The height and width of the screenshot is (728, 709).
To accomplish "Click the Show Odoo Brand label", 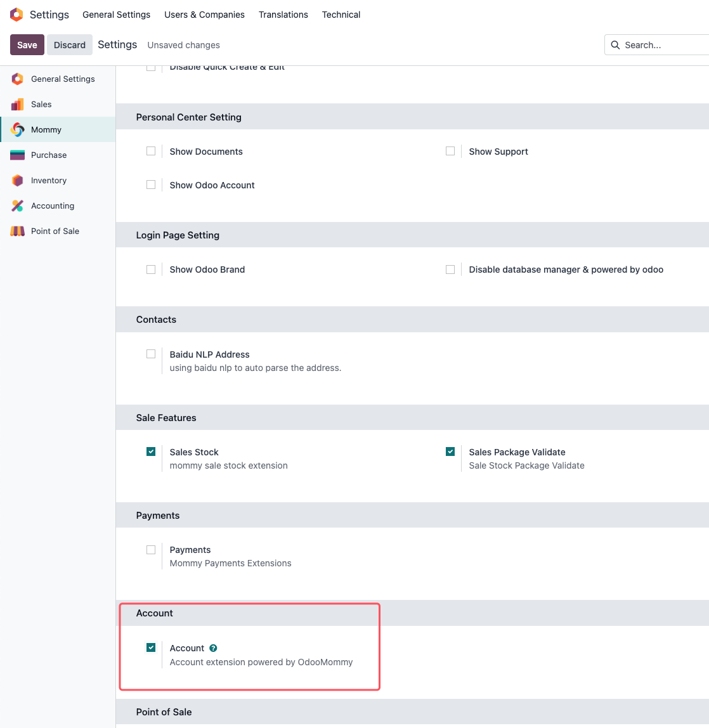I will pyautogui.click(x=207, y=270).
